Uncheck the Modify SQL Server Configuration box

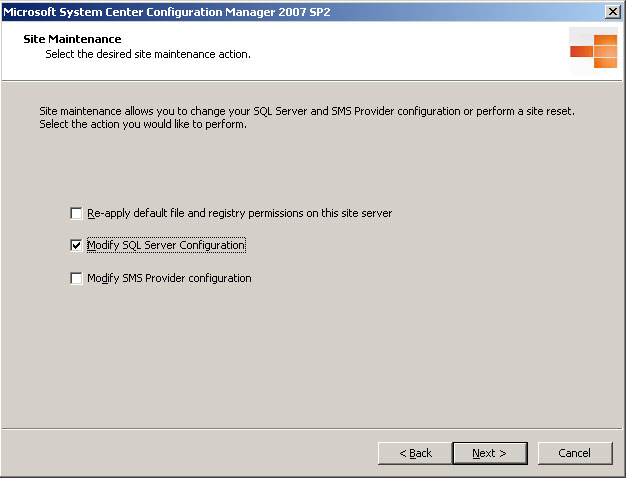[76, 245]
